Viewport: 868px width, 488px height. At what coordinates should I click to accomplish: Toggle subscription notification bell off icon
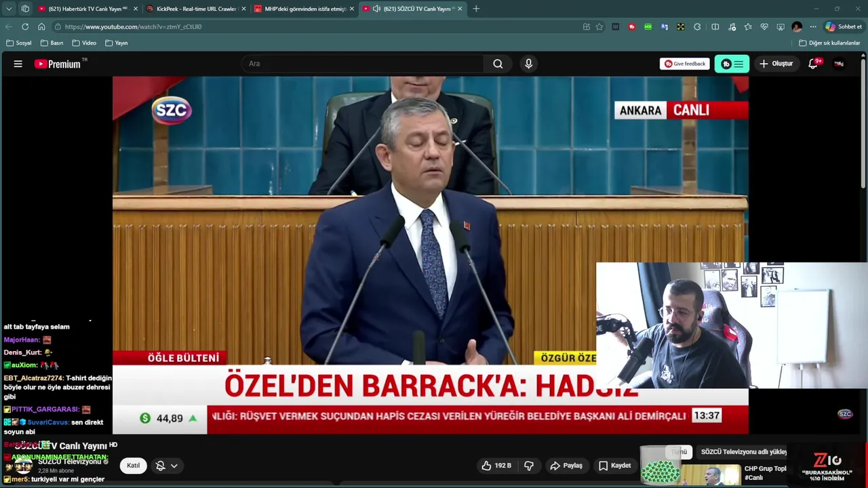tap(161, 466)
